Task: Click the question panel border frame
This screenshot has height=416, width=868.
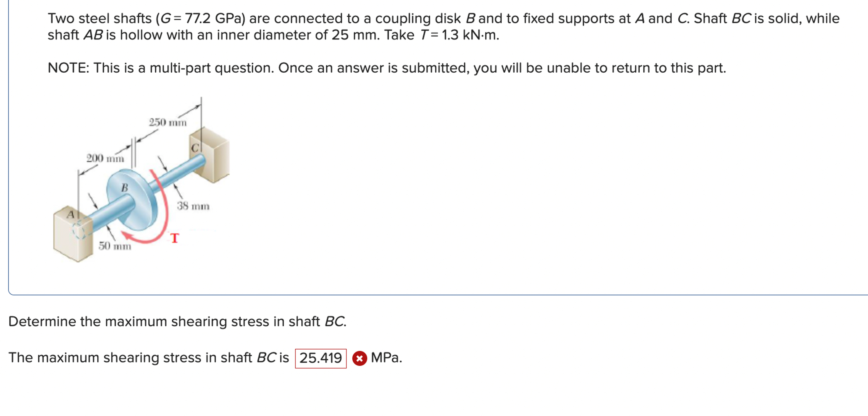Action: point(9,155)
